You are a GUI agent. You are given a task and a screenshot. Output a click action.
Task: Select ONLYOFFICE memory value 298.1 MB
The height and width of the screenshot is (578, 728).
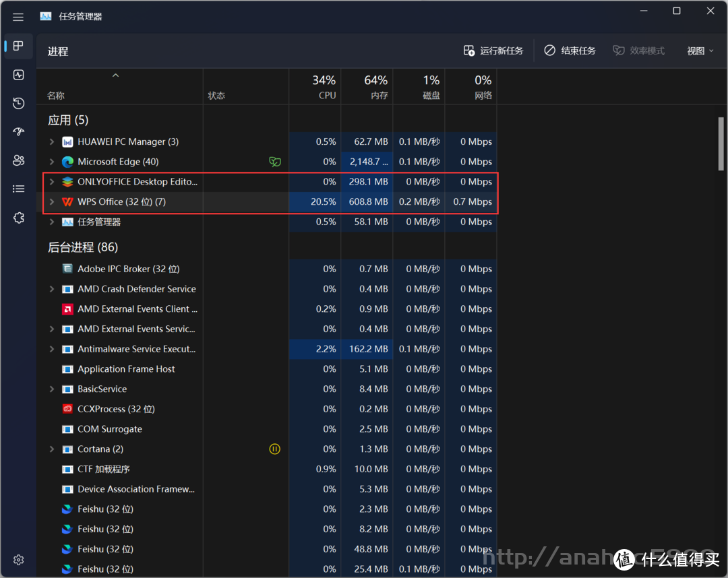point(367,182)
